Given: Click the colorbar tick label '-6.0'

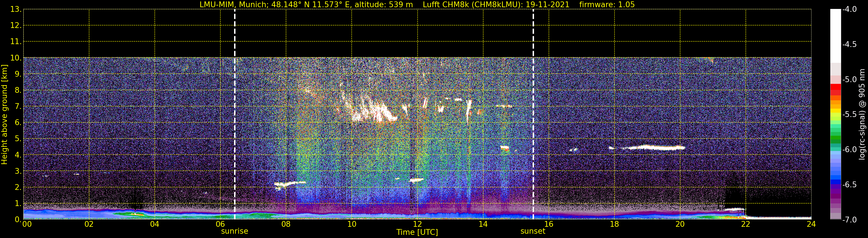Looking at the screenshot, I should click(849, 150).
